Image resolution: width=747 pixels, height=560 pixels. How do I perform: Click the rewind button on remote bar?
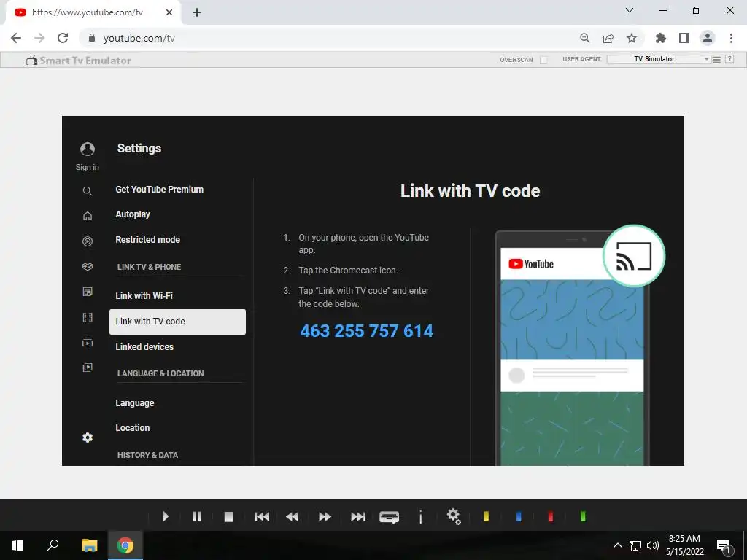pyautogui.click(x=292, y=517)
